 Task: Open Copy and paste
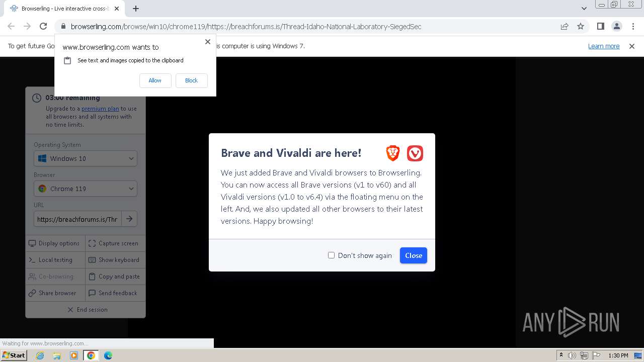[115, 277]
